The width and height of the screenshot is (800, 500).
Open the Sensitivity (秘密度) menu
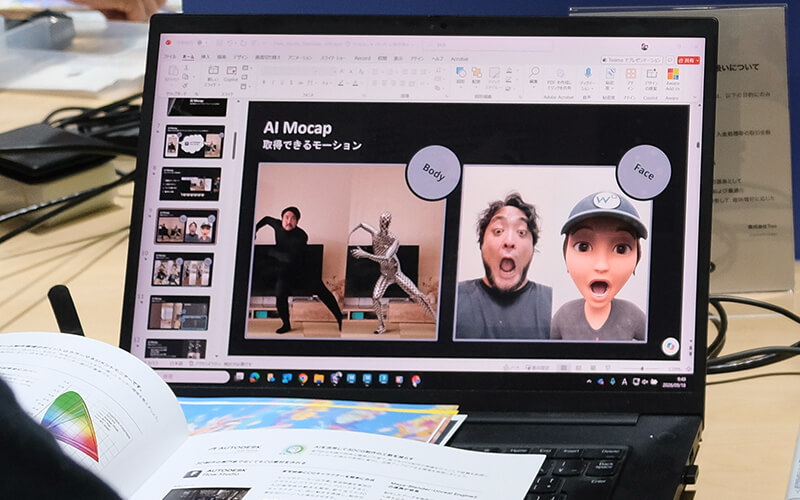click(609, 77)
